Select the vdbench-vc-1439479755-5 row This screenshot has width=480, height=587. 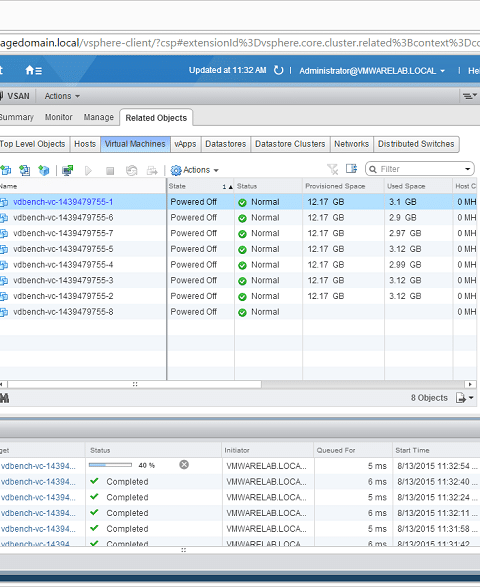point(238,249)
